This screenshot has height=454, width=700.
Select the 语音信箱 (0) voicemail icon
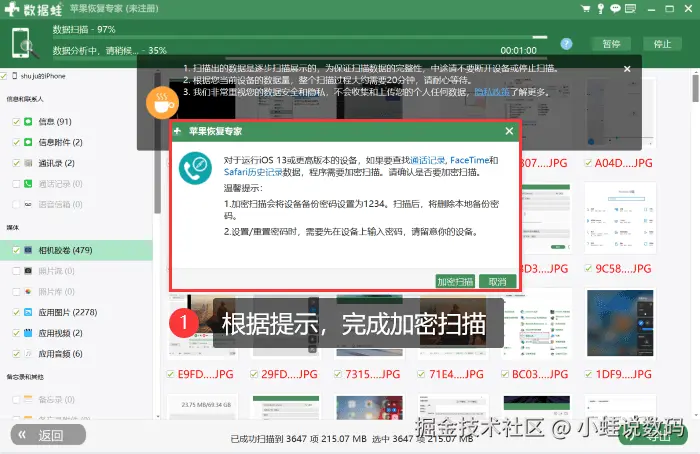pyautogui.click(x=28, y=204)
